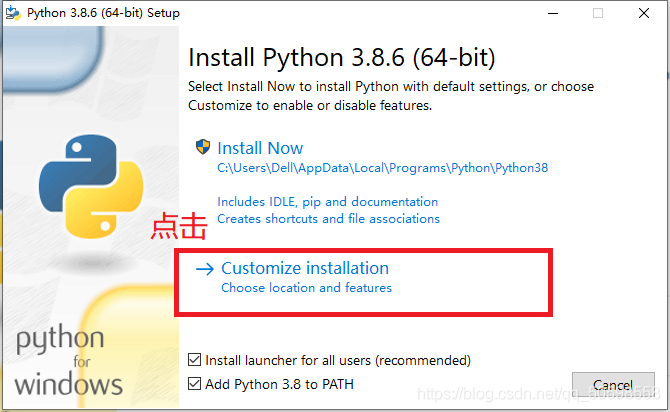Click the UAC shield icon beside Install Now

tap(204, 148)
